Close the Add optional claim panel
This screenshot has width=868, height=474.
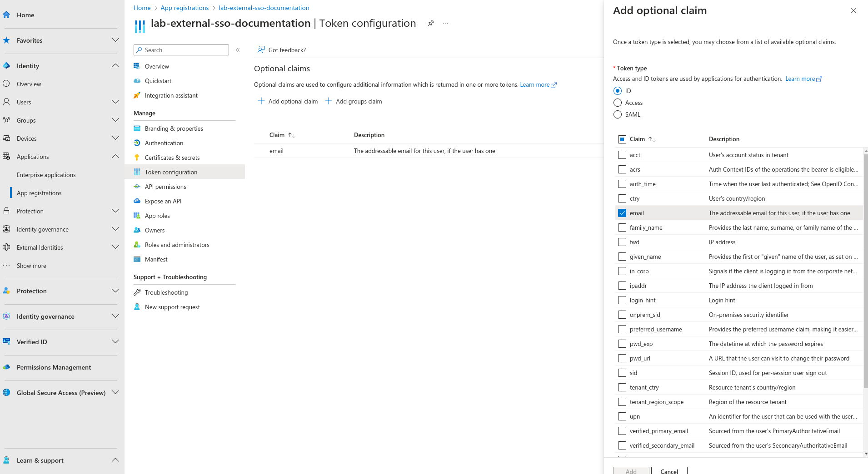(853, 10)
